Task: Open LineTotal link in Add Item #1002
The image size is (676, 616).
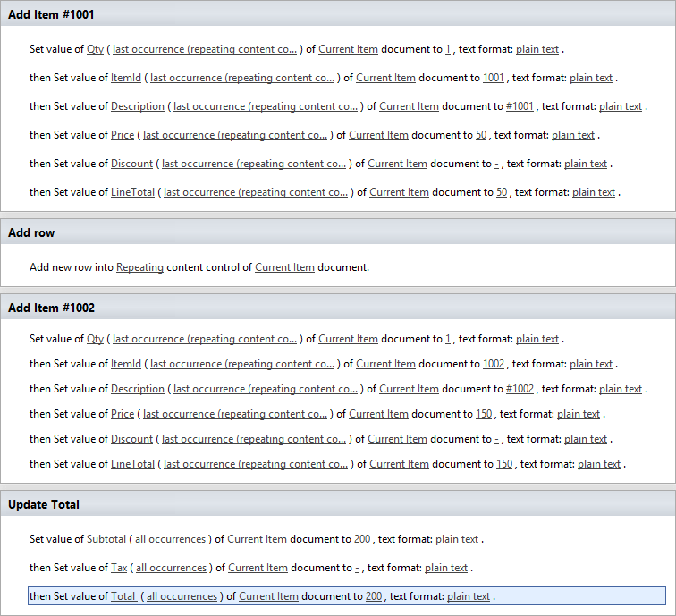Action: tap(132, 464)
